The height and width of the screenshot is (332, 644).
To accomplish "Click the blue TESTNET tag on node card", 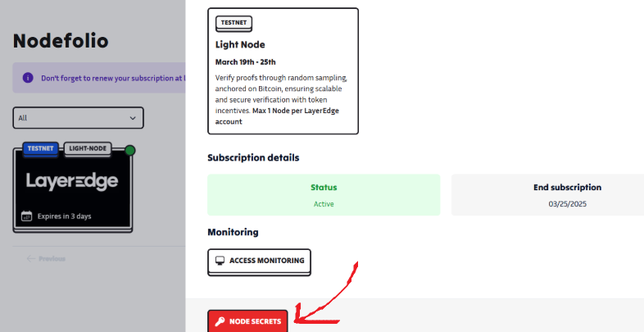I will 40,148.
